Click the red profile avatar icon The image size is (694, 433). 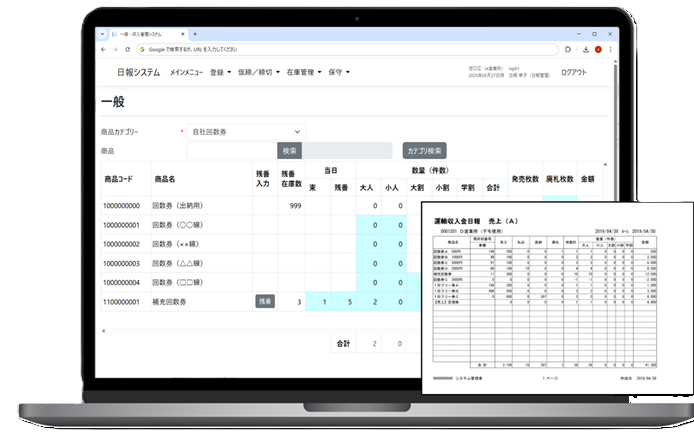pos(598,50)
